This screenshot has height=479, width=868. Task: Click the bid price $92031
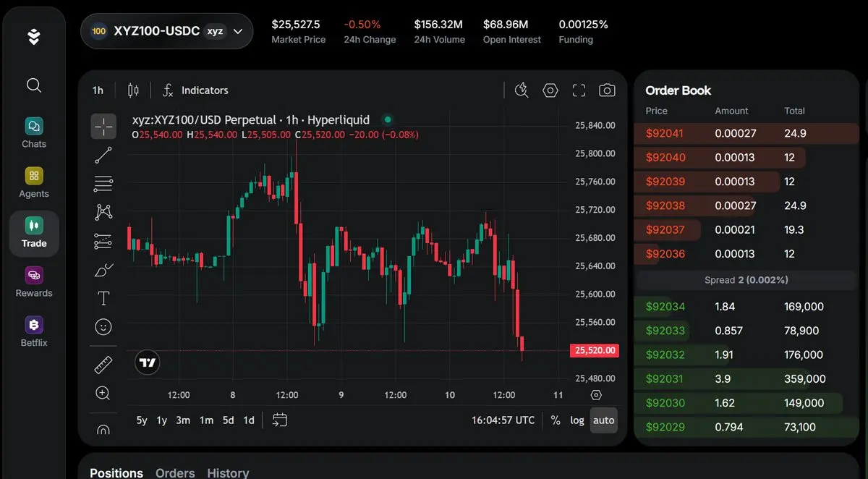coord(665,378)
